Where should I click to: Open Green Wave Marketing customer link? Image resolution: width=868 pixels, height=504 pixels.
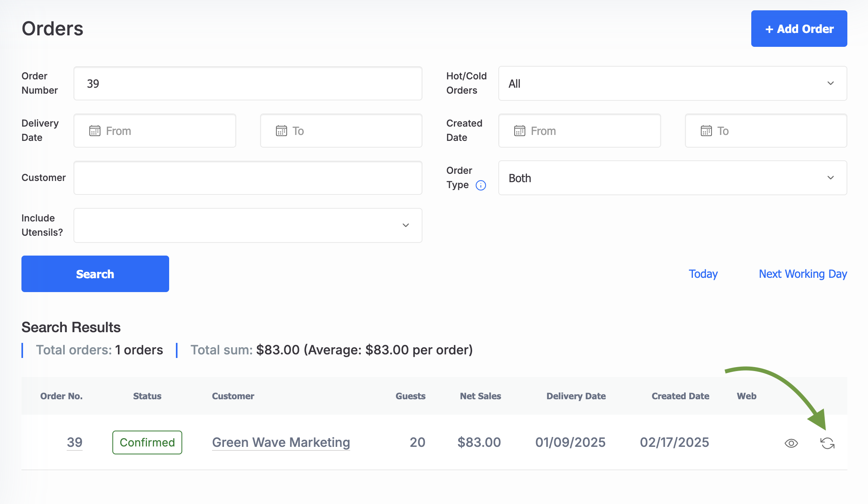281,442
